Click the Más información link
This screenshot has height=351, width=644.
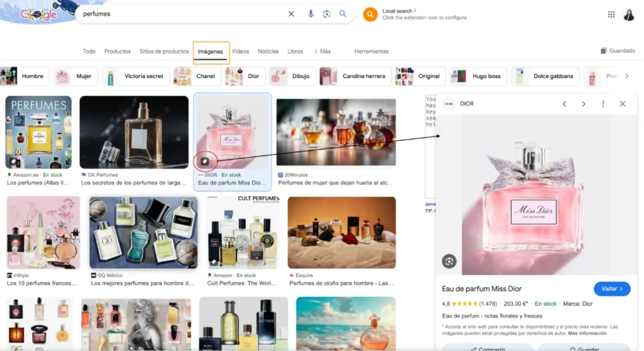587,333
